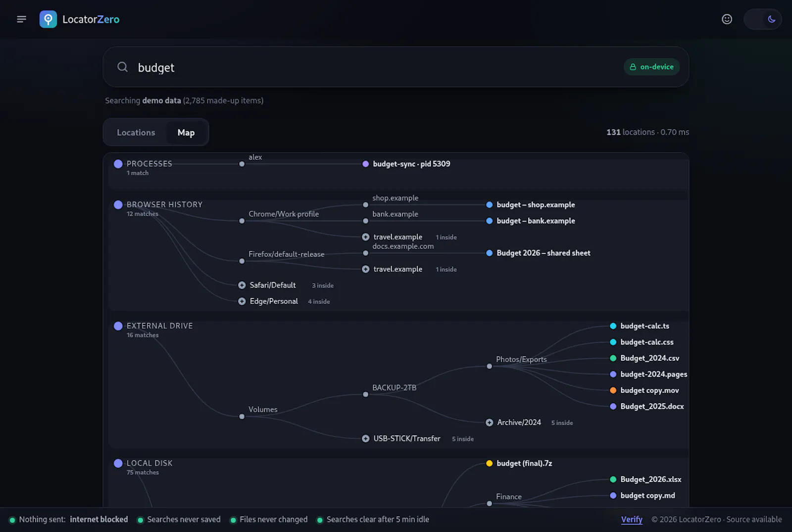Collapse the PROCESSES root node
792x532 pixels.
(x=118, y=164)
